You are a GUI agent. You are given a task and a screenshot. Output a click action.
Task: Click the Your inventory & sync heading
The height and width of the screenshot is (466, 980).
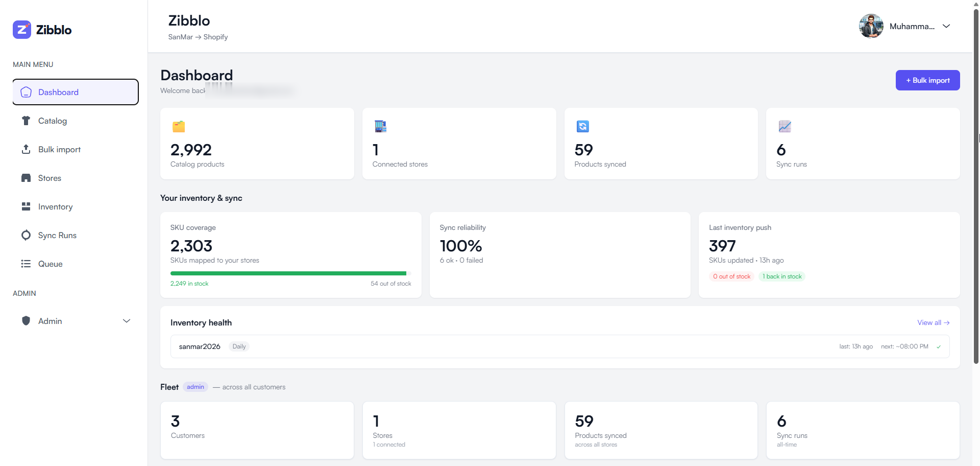(x=201, y=198)
